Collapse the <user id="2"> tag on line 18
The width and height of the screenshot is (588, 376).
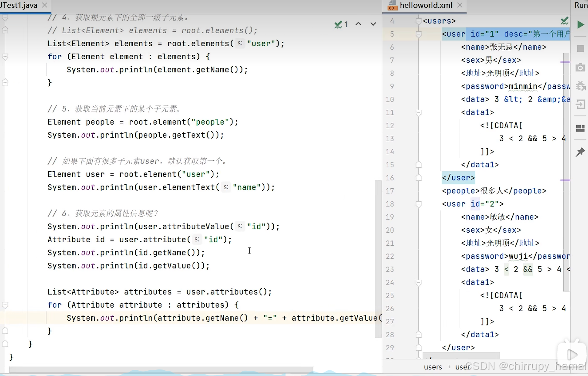(418, 204)
